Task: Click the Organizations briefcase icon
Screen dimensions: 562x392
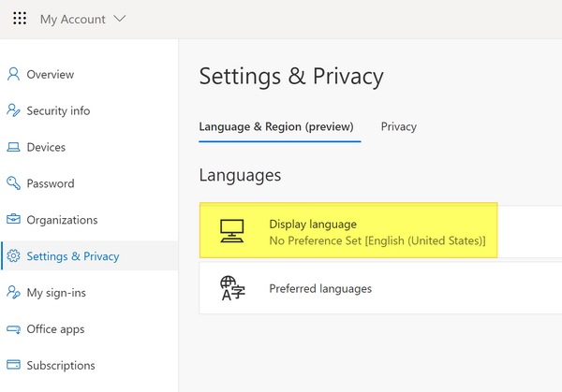Action: [x=13, y=220]
